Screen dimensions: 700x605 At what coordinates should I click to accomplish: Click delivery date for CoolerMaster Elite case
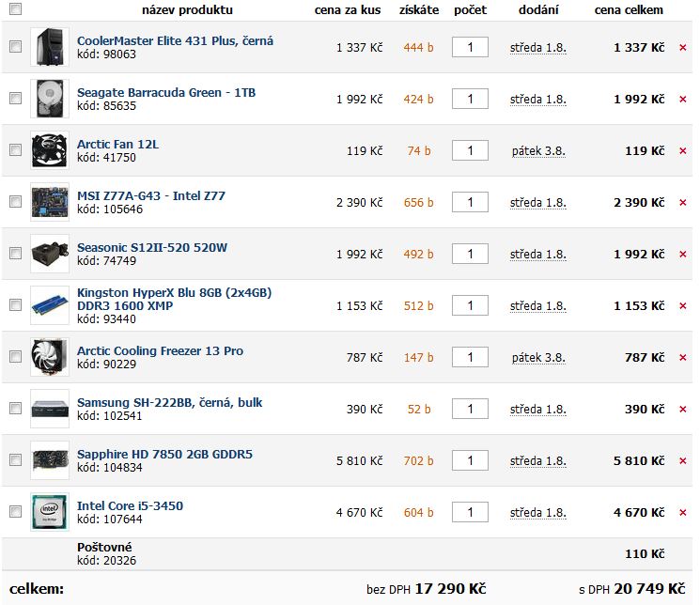[x=538, y=47]
